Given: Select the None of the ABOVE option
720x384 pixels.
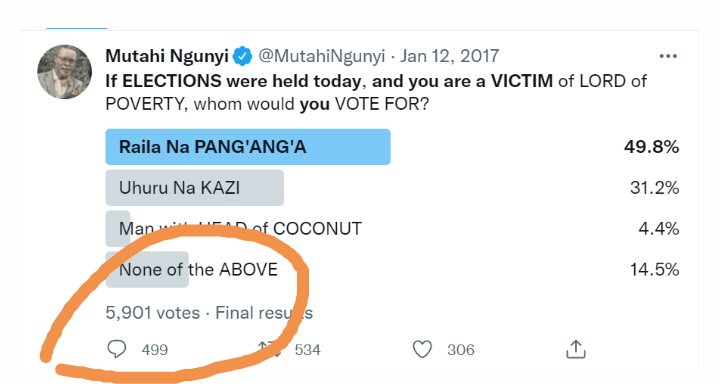Looking at the screenshot, I should [198, 269].
